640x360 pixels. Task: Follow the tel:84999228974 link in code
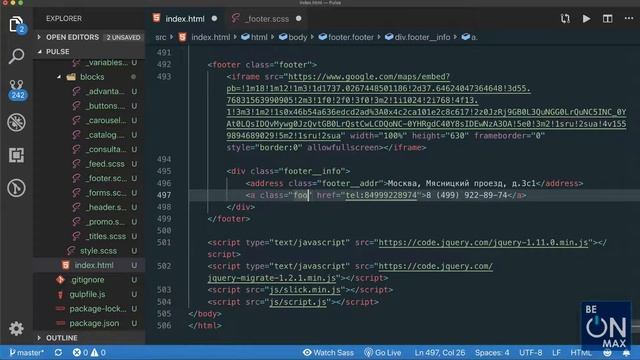[x=381, y=195]
